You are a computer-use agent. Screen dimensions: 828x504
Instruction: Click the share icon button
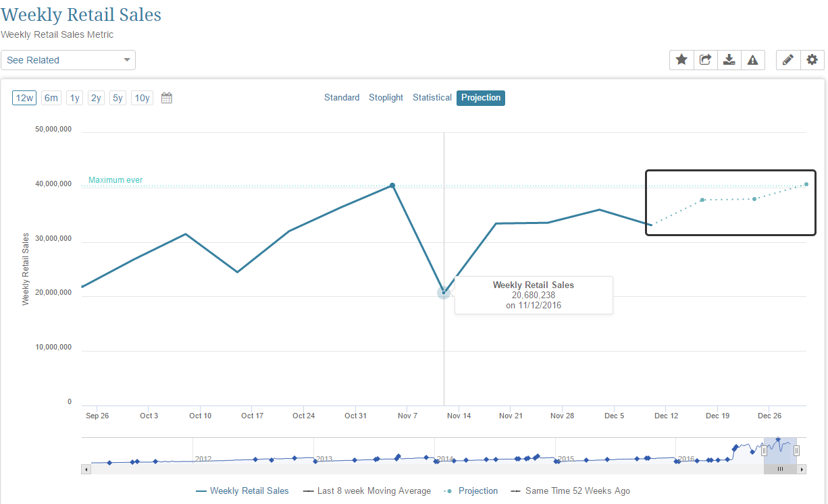(x=705, y=60)
